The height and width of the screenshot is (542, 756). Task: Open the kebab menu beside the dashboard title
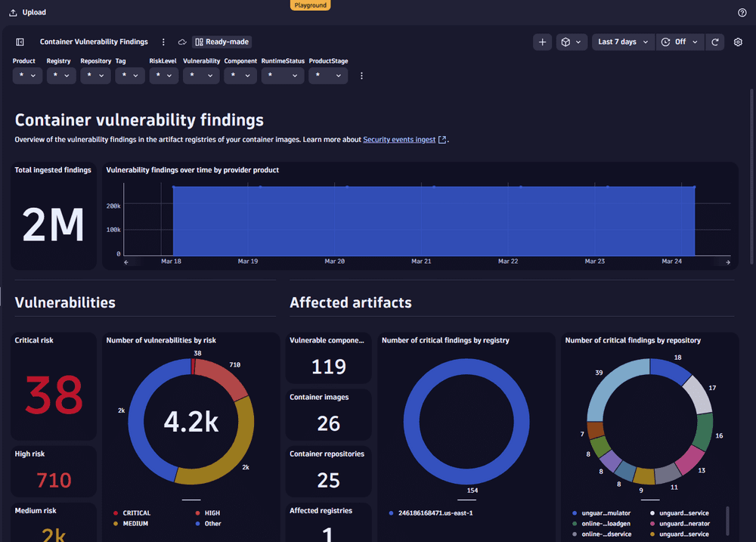(x=163, y=42)
